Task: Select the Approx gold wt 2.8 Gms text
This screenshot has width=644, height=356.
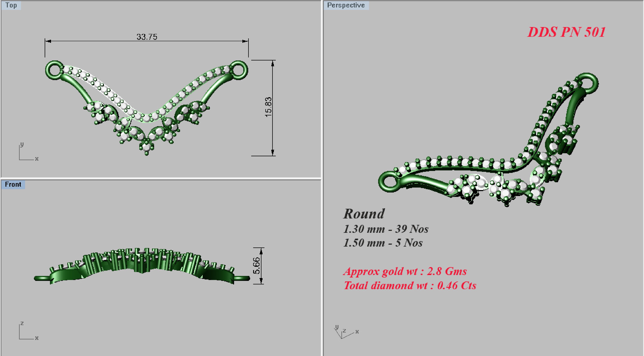Action: (405, 271)
